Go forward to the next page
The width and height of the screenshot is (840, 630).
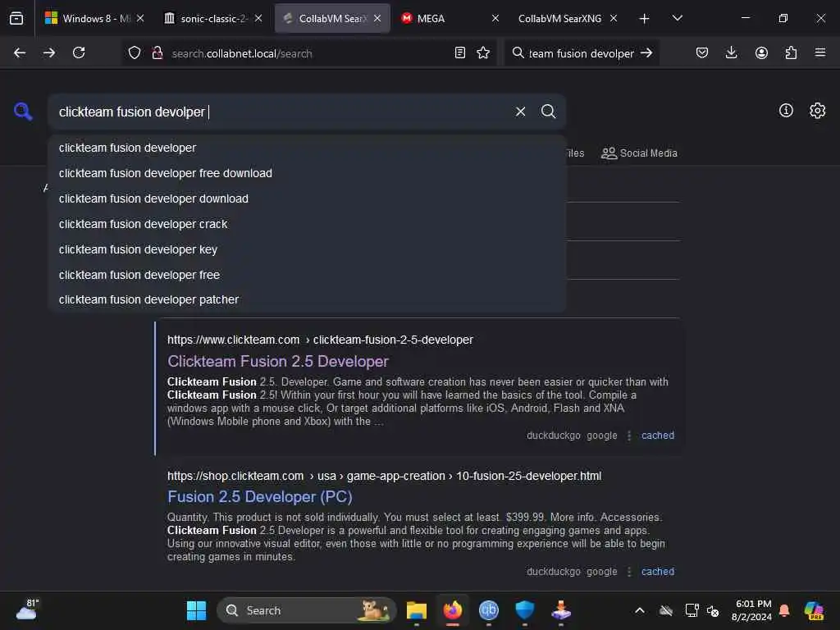(49, 52)
